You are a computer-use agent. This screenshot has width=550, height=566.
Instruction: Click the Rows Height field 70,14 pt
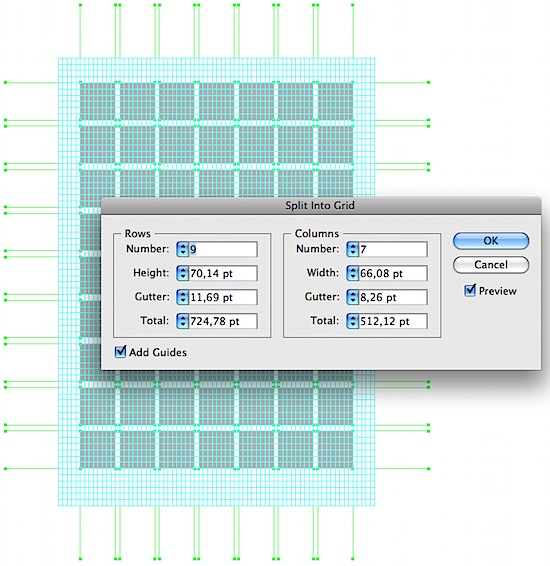tap(223, 273)
